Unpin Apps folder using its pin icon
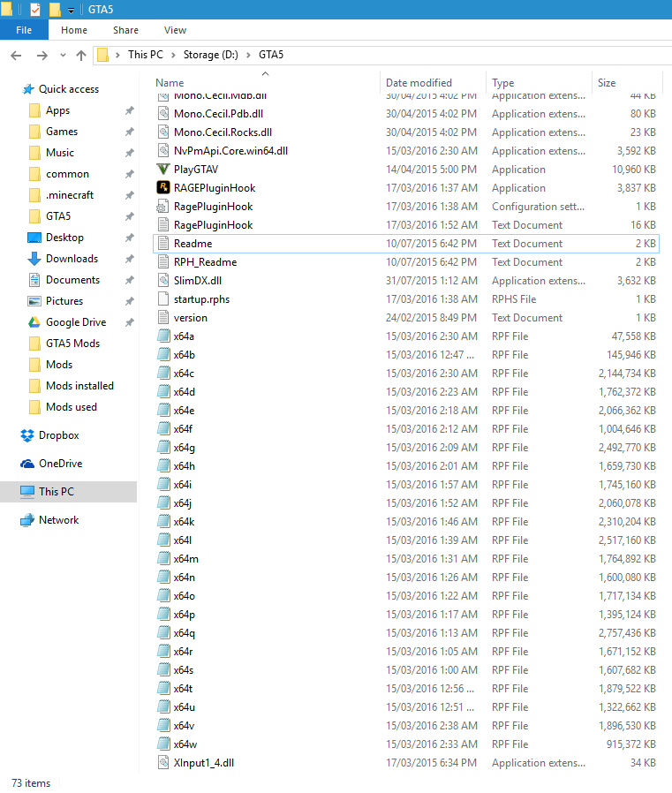Image resolution: width=672 pixels, height=793 pixels. point(130,110)
